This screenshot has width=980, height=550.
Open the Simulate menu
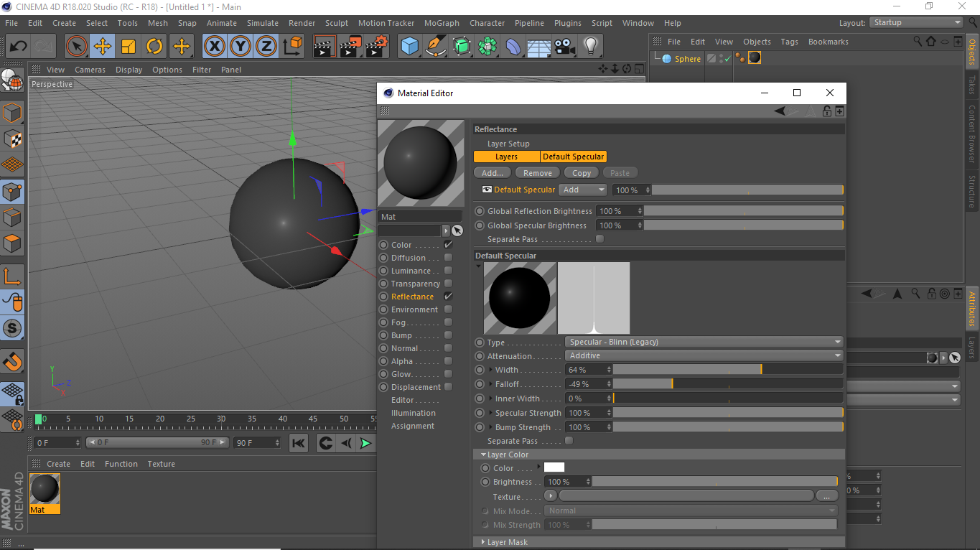(x=263, y=23)
